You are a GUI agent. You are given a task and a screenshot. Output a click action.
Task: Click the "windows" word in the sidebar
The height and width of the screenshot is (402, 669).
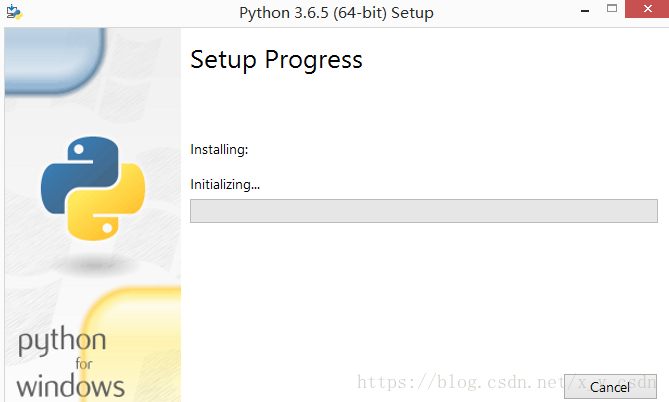[x=70, y=386]
